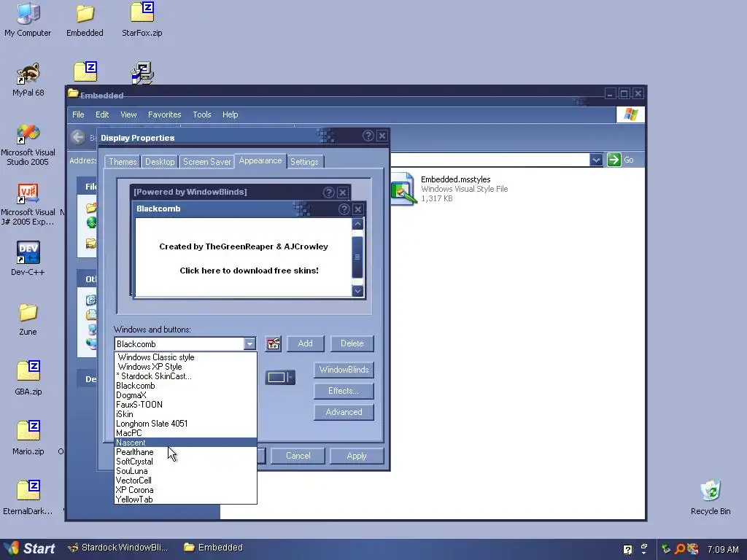
Task: Click help icon on Blackcomb preview
Action: click(344, 209)
